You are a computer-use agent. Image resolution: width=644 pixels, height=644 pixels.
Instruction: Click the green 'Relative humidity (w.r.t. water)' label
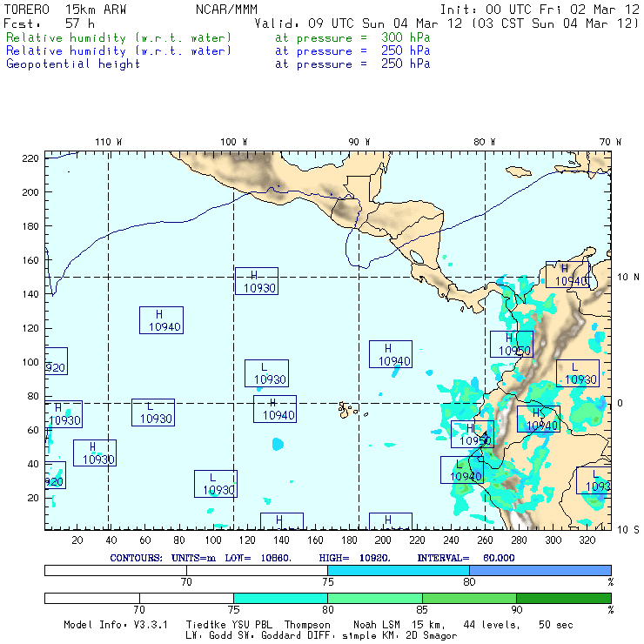118,37
